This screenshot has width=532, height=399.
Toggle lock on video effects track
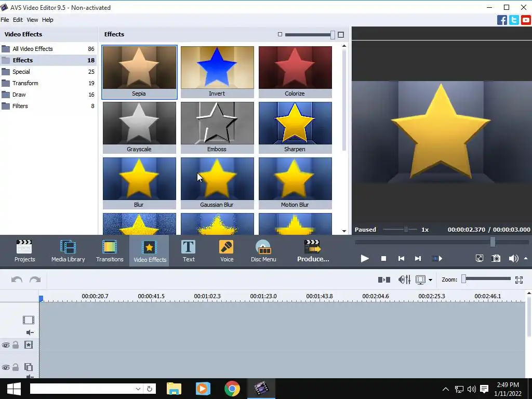click(x=16, y=345)
